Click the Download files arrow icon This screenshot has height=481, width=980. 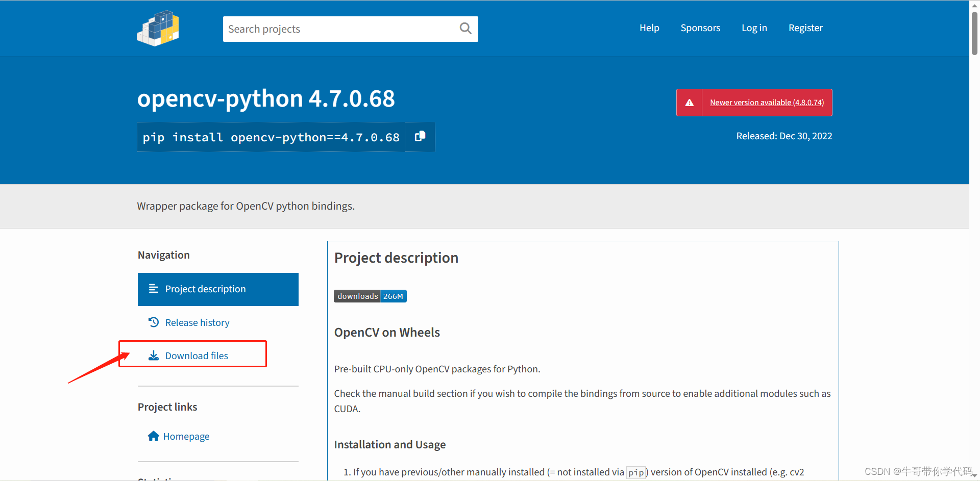coord(153,356)
